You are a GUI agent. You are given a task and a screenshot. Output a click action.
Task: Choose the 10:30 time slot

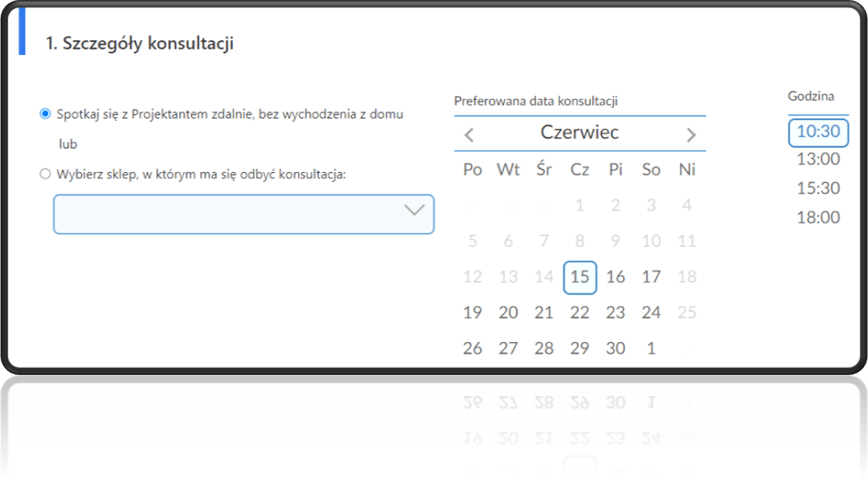click(x=819, y=131)
